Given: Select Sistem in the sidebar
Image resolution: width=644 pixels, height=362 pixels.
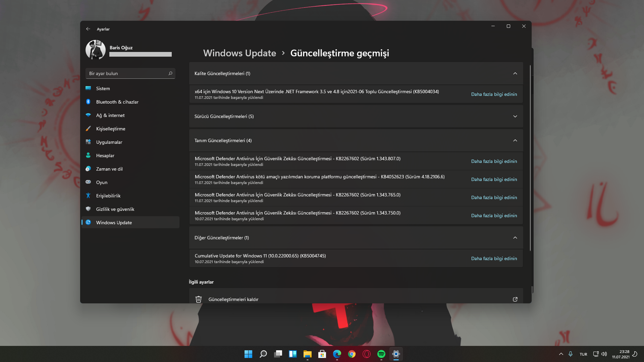Looking at the screenshot, I should click(103, 88).
